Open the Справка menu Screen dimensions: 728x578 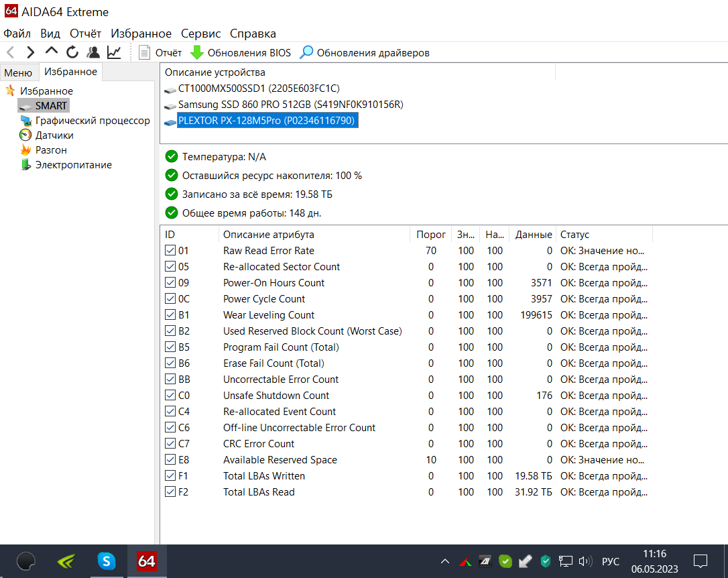(253, 34)
